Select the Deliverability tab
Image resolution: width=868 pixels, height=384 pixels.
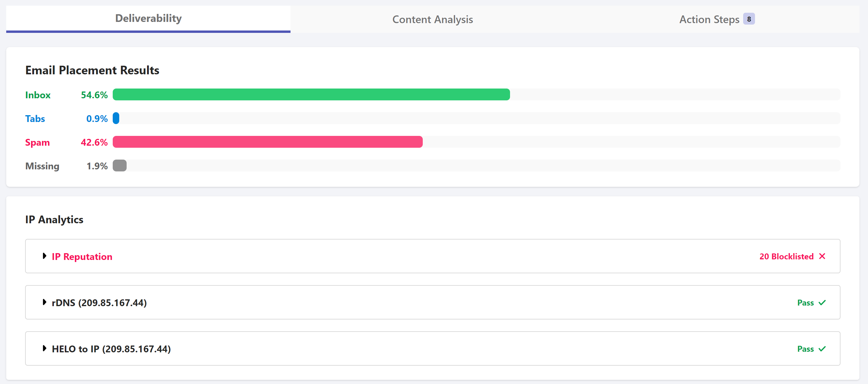point(148,18)
